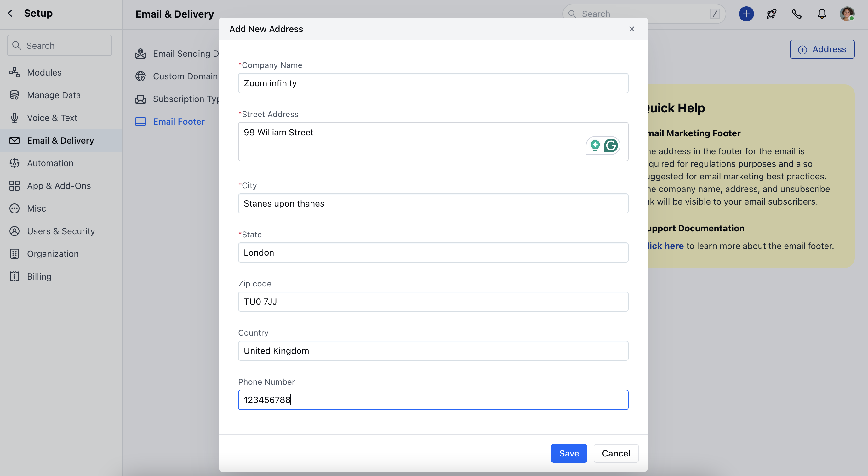Open the user profile avatar

click(847, 14)
